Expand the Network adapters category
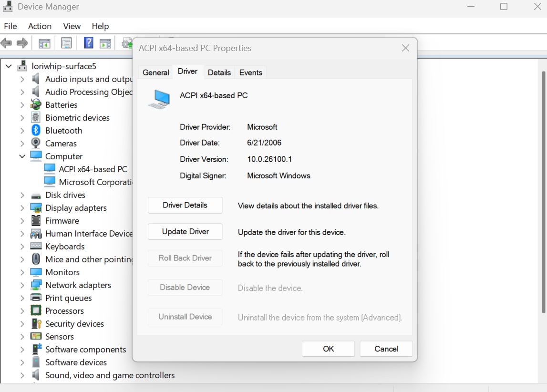This screenshot has width=547, height=392. pos(22,285)
